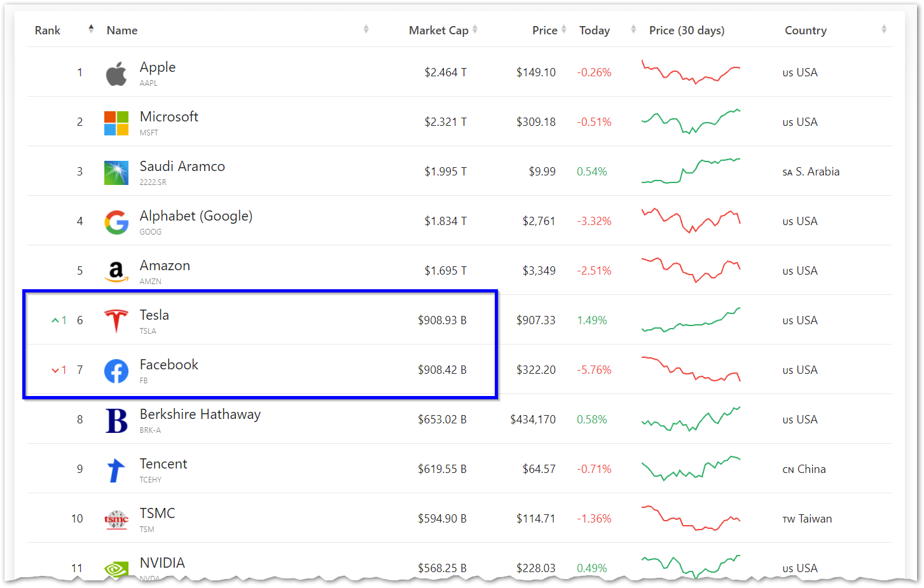Click Facebook's red rank-down arrow
Screen dimensions: 924x588
pos(55,370)
